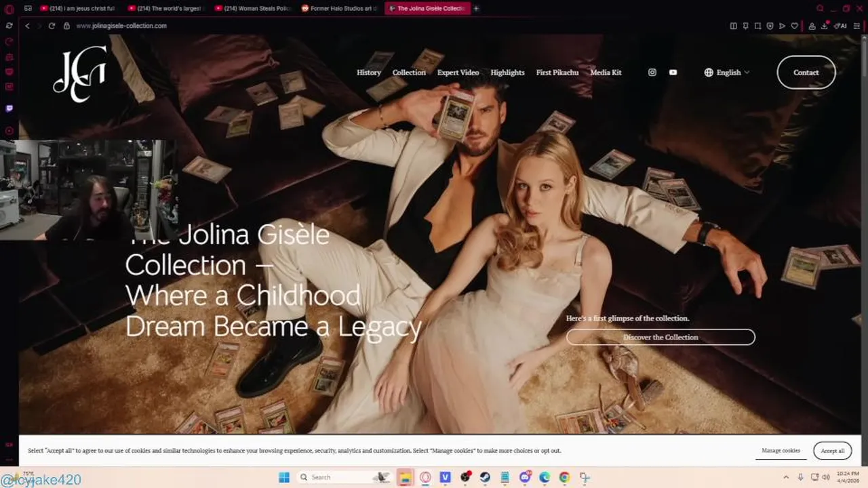Open Twitch in the Opera sidebar
The image size is (868, 488).
click(x=9, y=108)
